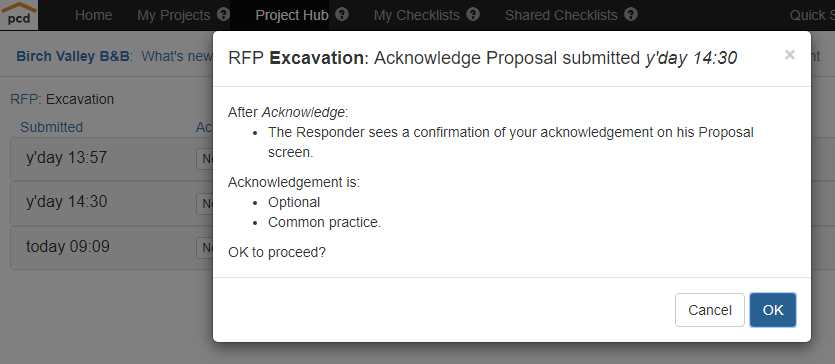835x364 pixels.
Task: Select the y'day 14:30 proposal row
Action: pyautogui.click(x=112, y=203)
